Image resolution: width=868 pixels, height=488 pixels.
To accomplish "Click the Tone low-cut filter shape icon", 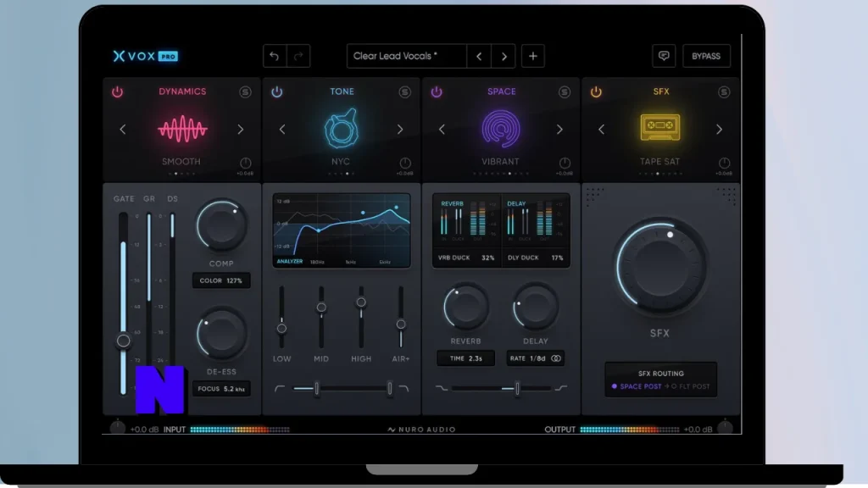I will [x=280, y=388].
